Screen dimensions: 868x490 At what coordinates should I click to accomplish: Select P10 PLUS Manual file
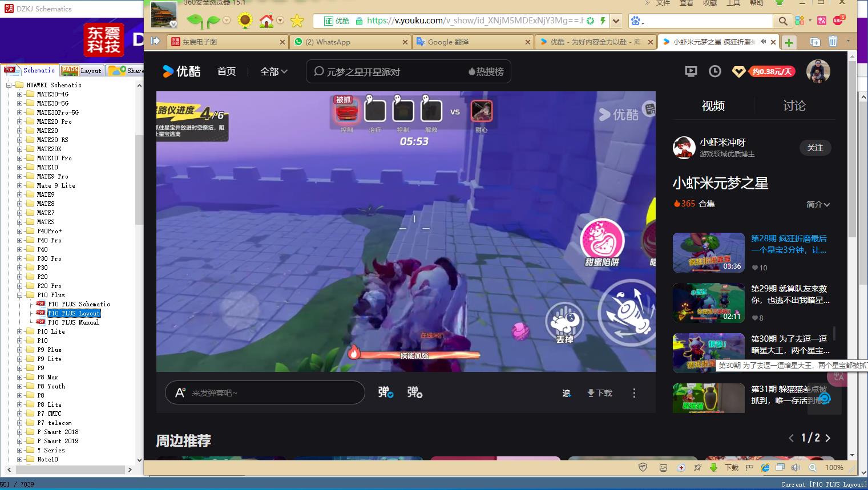tap(74, 322)
